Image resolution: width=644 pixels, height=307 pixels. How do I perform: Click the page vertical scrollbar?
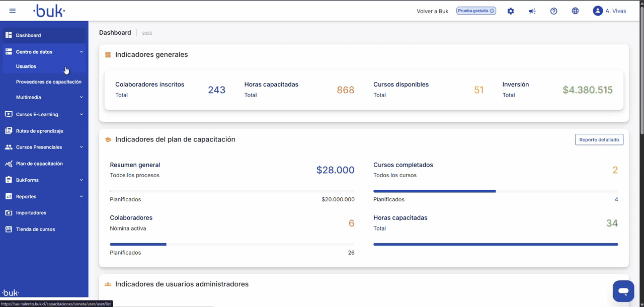click(x=641, y=75)
